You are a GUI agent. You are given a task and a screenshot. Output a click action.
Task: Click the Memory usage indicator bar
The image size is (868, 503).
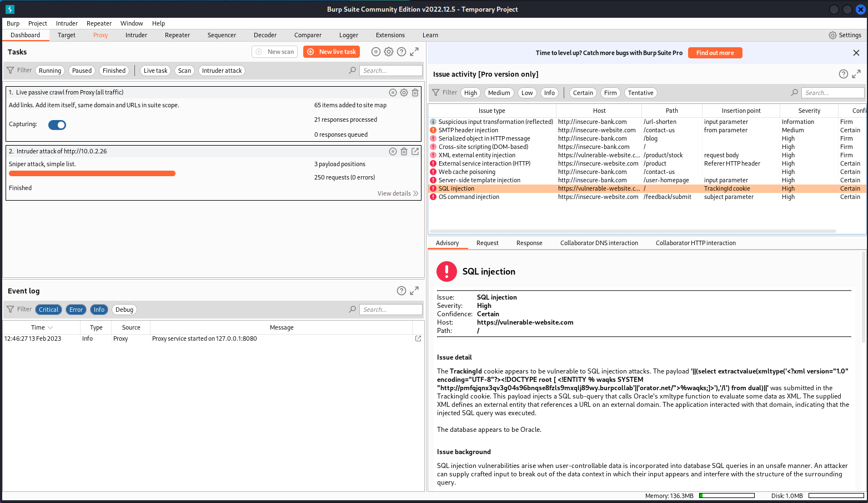click(727, 496)
